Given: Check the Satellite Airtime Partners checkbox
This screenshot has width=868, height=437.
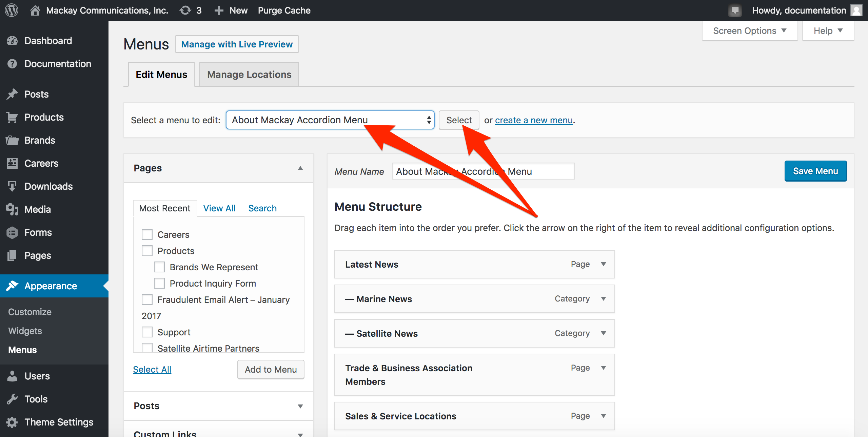Looking at the screenshot, I should [147, 348].
